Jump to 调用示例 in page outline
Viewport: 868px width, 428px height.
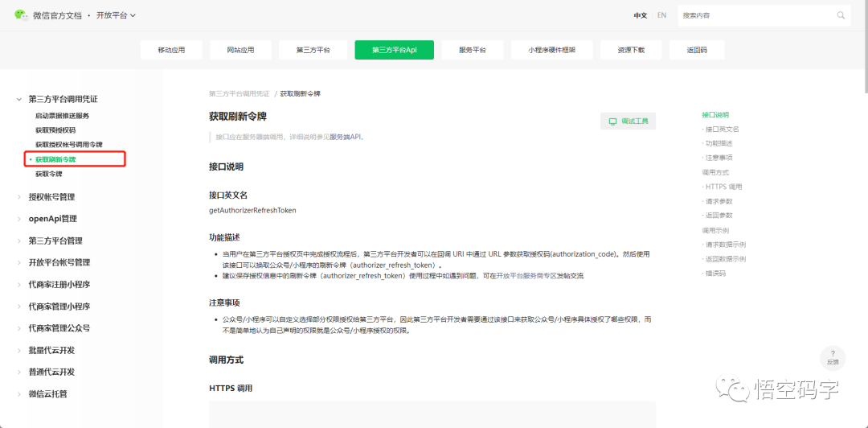[715, 230]
